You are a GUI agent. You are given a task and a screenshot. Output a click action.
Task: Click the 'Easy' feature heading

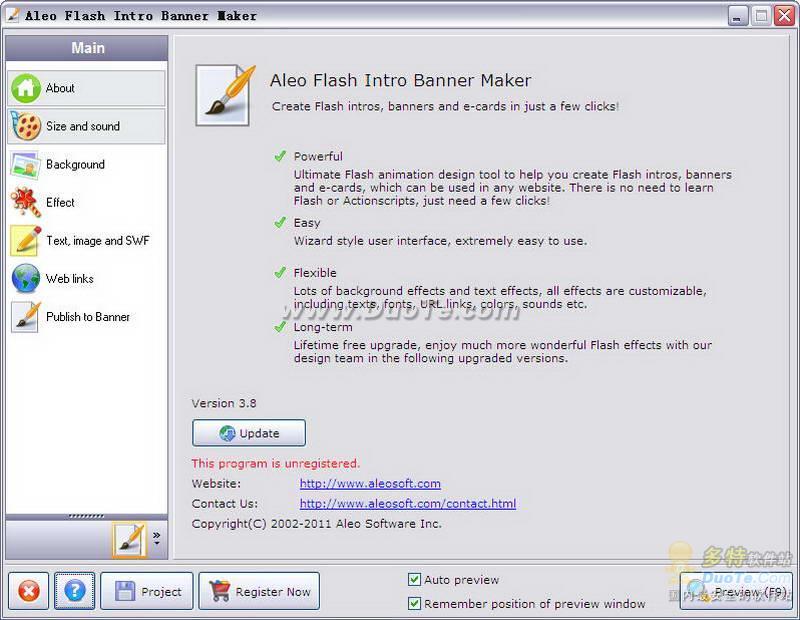coord(307,223)
